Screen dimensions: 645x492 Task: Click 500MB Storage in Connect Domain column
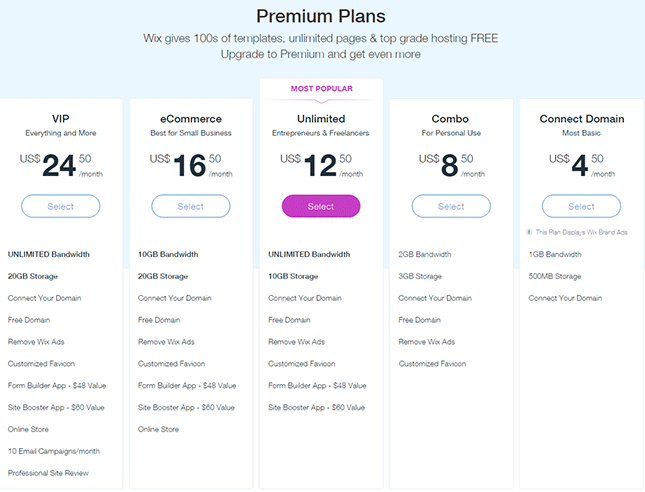pyautogui.click(x=553, y=276)
